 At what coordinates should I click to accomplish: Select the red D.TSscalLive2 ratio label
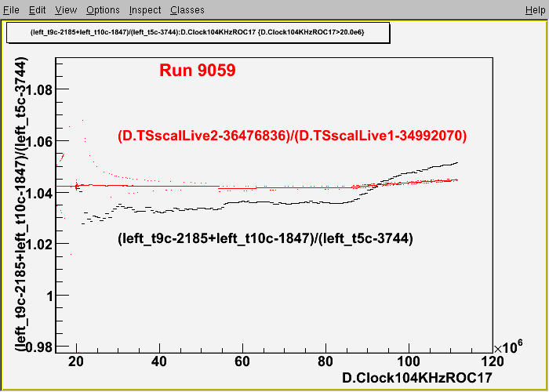click(293, 136)
